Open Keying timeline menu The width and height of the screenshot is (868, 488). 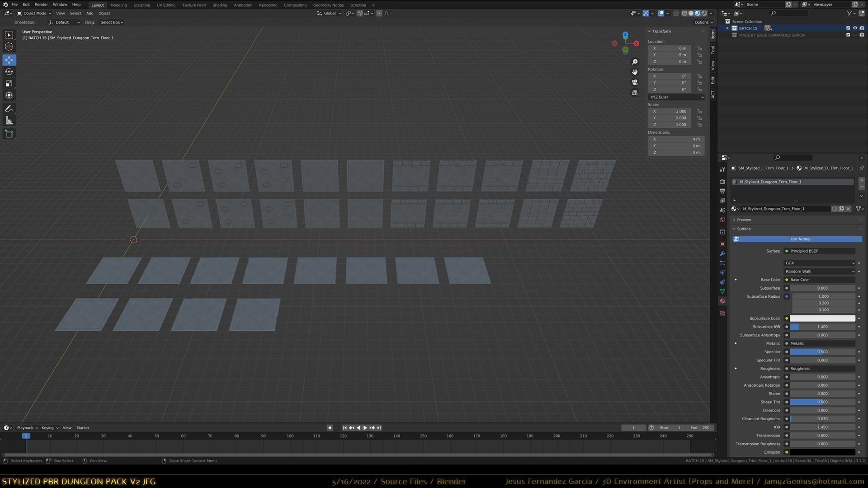tap(49, 428)
